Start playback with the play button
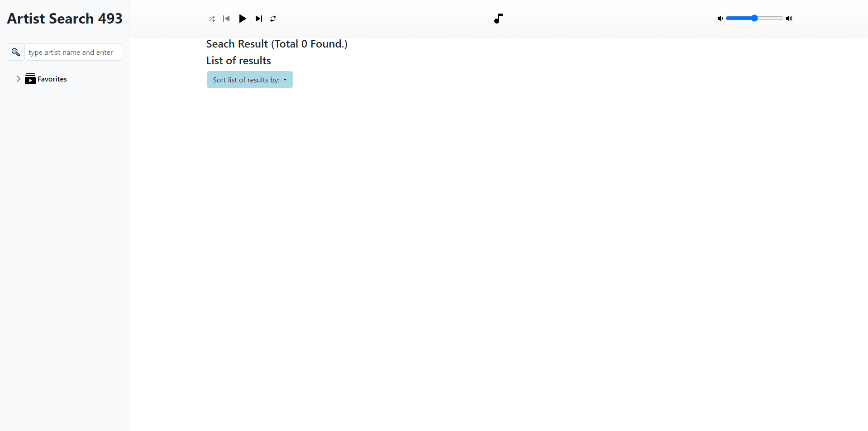868x431 pixels. (x=243, y=19)
